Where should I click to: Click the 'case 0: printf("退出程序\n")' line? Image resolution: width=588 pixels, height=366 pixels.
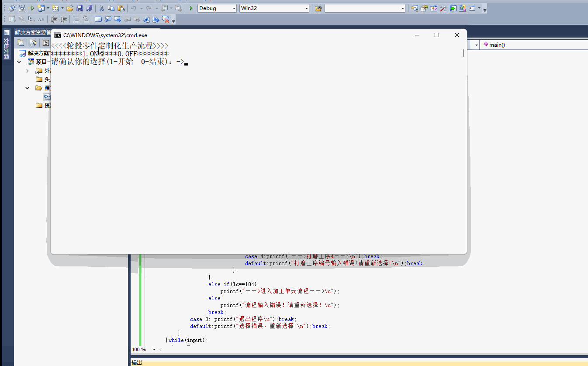[x=243, y=319]
